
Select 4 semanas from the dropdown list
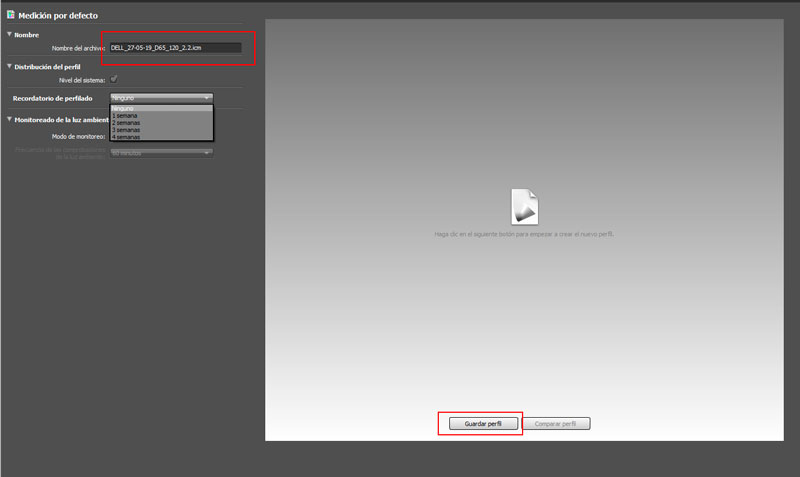[126, 136]
